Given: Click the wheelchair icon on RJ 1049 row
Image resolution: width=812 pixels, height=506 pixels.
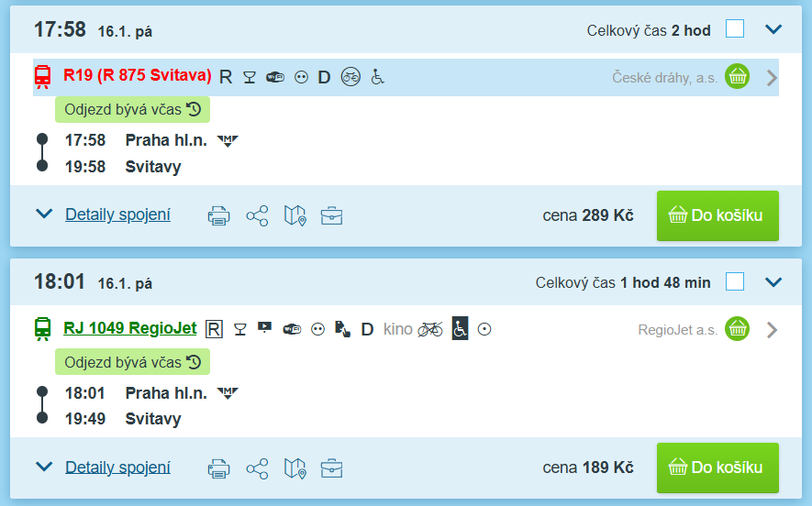Looking at the screenshot, I should pyautogui.click(x=460, y=328).
